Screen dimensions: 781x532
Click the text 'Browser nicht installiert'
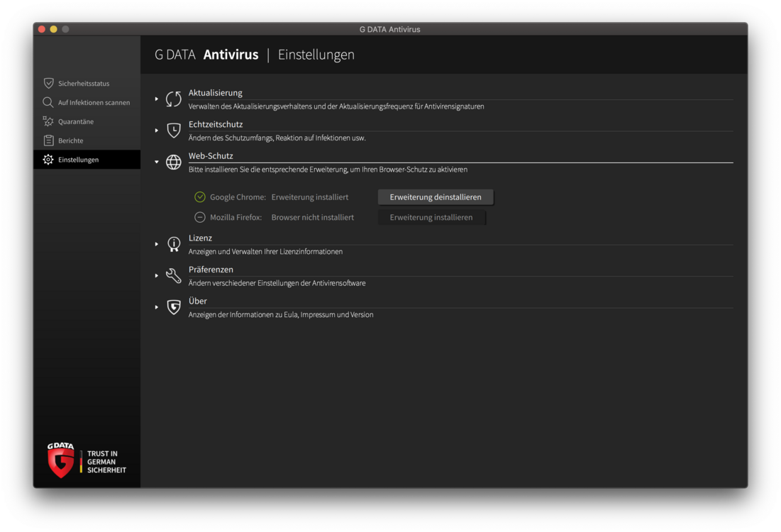click(x=313, y=217)
